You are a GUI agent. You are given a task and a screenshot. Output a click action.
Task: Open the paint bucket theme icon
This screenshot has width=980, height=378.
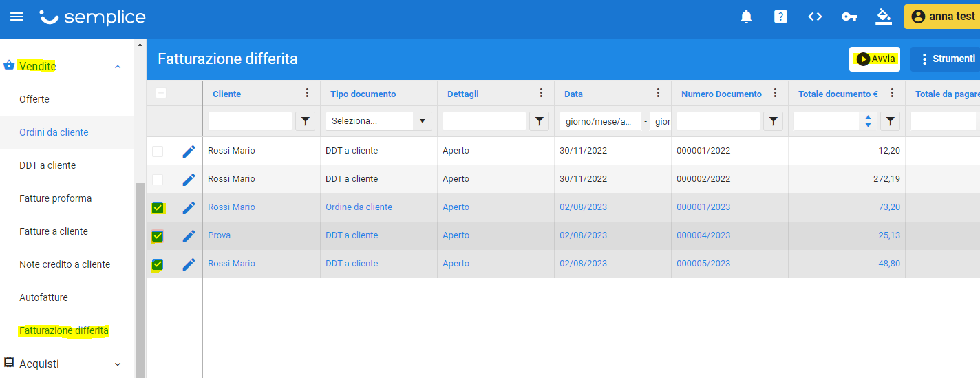click(x=884, y=17)
